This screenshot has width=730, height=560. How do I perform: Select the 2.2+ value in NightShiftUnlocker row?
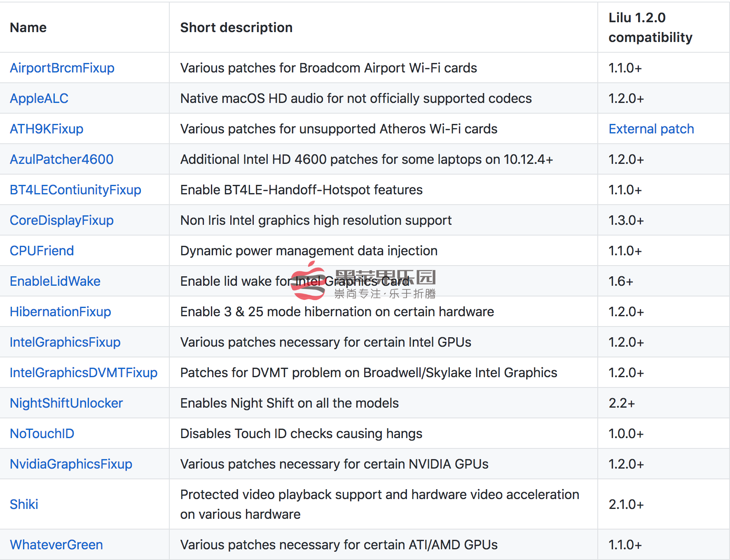point(622,403)
